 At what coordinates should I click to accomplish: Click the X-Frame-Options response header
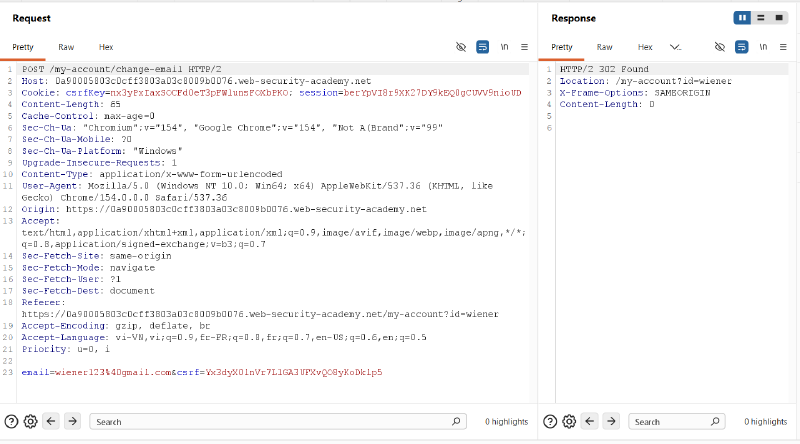635,92
